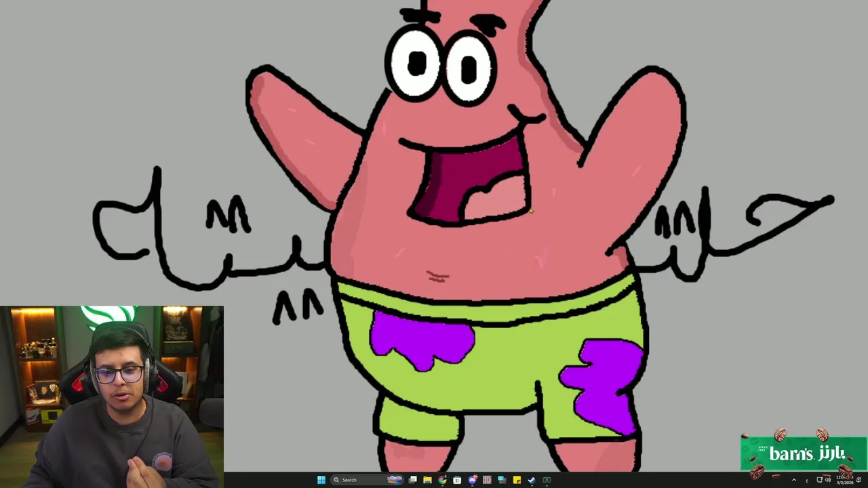Open the notification center bell icon

pyautogui.click(x=859, y=480)
